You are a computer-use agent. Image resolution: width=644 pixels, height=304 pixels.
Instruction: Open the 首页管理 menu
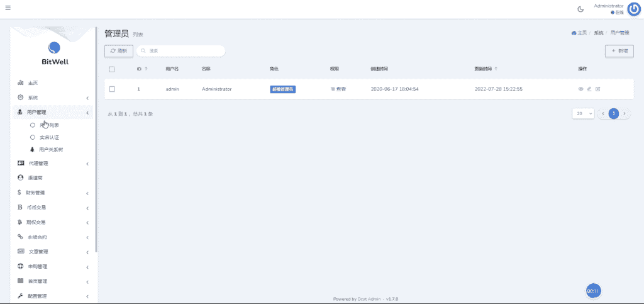pos(53,281)
